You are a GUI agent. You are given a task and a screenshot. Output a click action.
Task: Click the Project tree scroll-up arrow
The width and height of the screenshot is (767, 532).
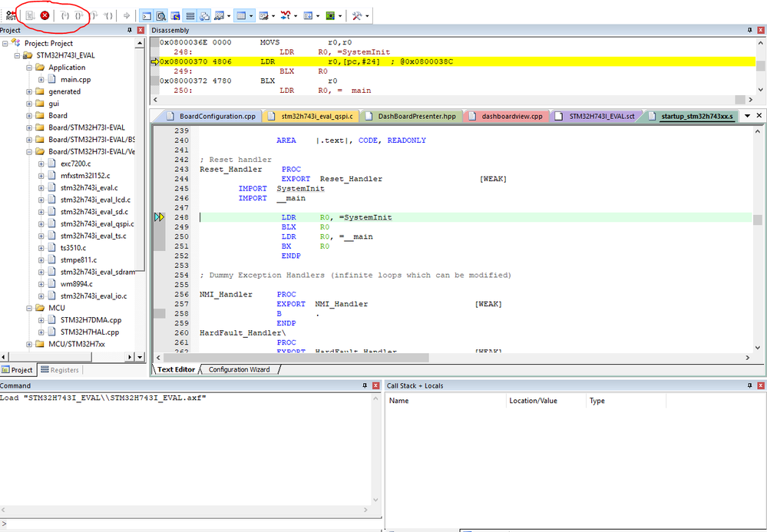(140, 44)
